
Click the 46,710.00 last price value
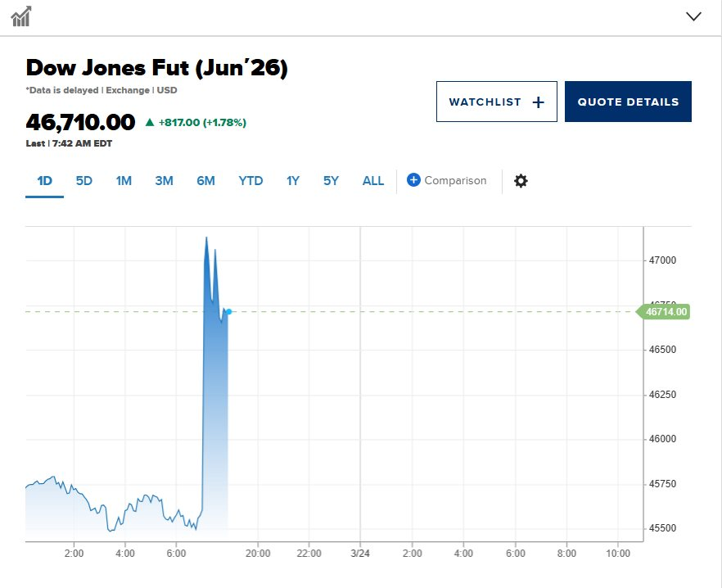point(79,123)
